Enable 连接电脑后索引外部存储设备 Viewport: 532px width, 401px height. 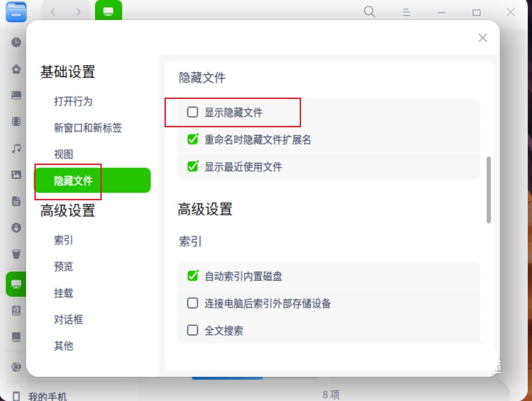(x=192, y=303)
